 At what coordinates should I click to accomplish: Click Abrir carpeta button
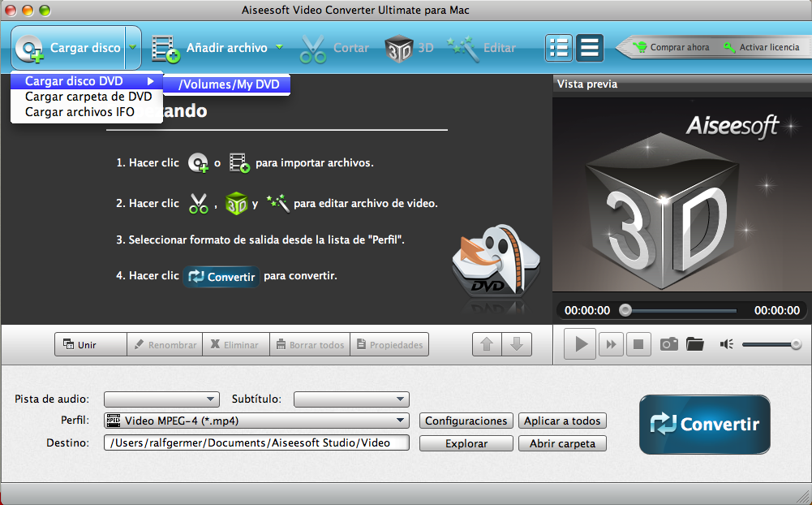point(562,443)
